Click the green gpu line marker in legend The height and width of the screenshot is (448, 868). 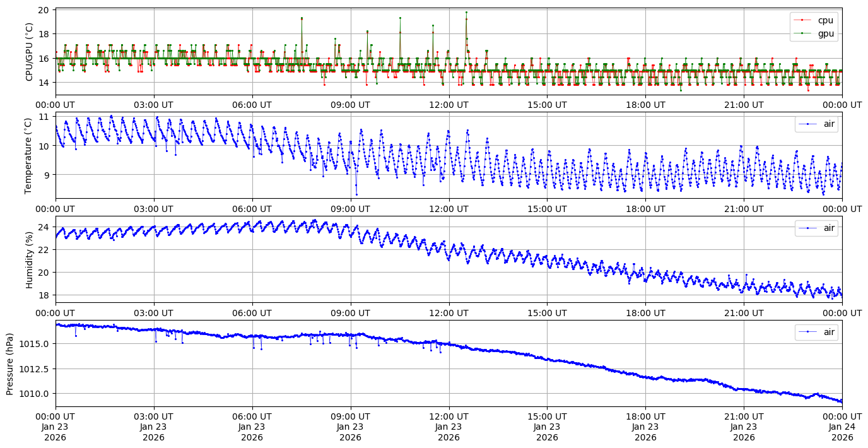802,33
